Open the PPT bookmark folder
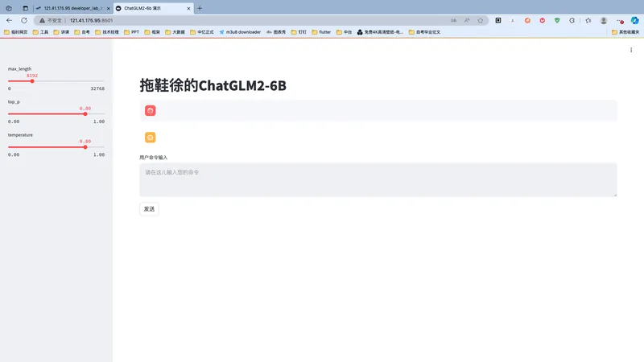 tap(131, 32)
